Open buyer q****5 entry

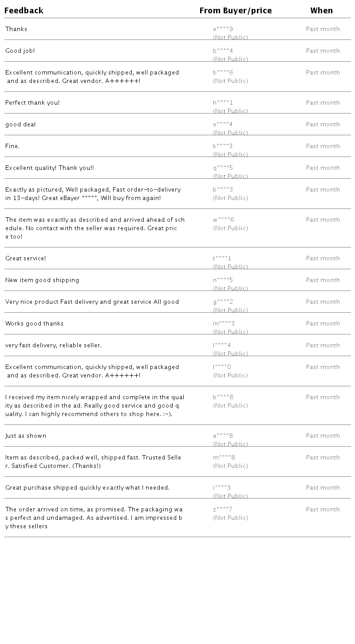pyautogui.click(x=223, y=168)
